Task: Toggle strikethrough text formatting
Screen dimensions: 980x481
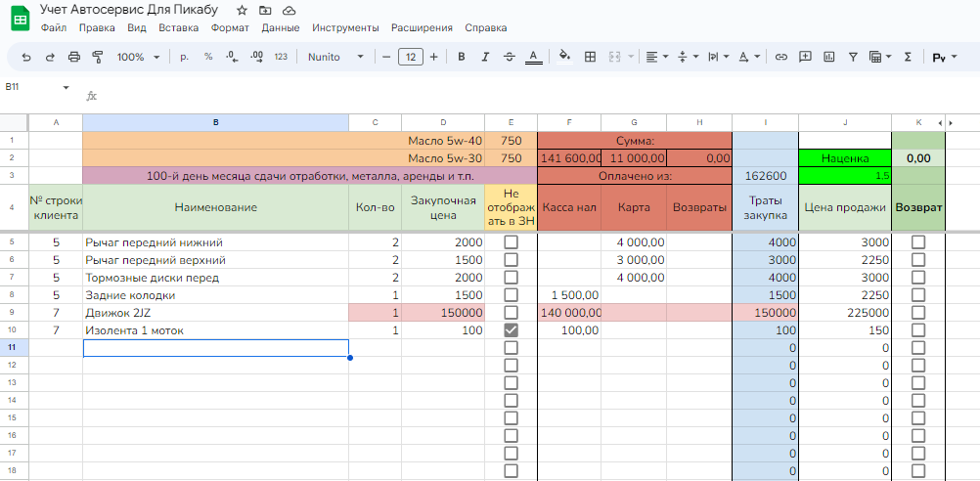Action: [509, 57]
